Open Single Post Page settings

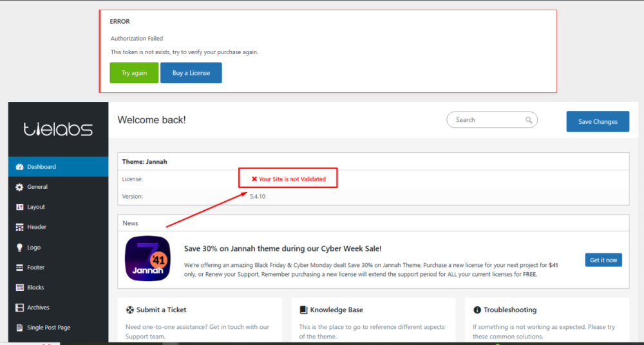click(59, 328)
